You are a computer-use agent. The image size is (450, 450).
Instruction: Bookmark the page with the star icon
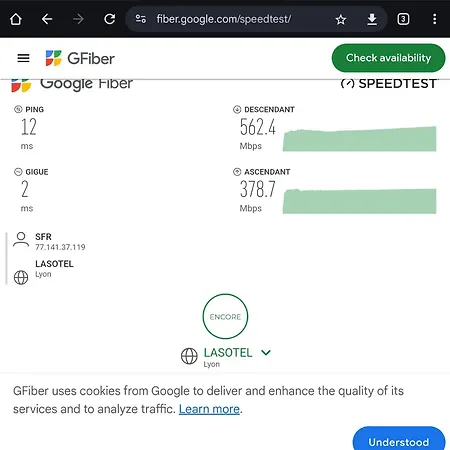tap(341, 19)
